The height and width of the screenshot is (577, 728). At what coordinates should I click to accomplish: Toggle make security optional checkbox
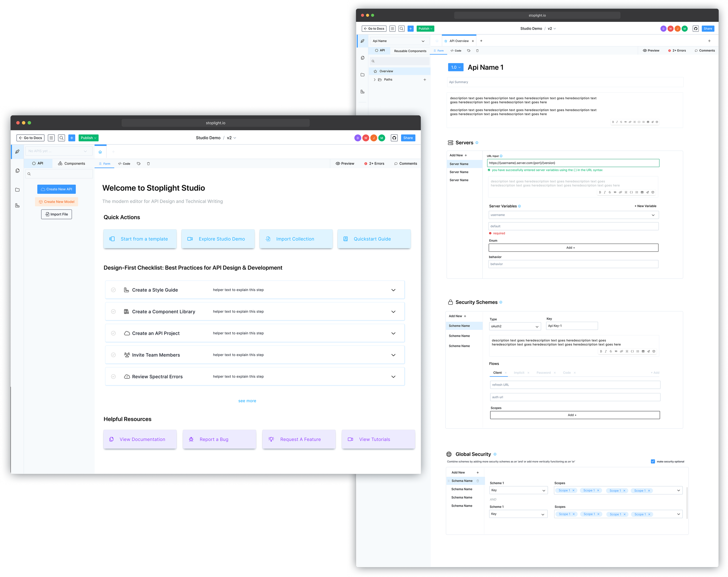point(653,462)
